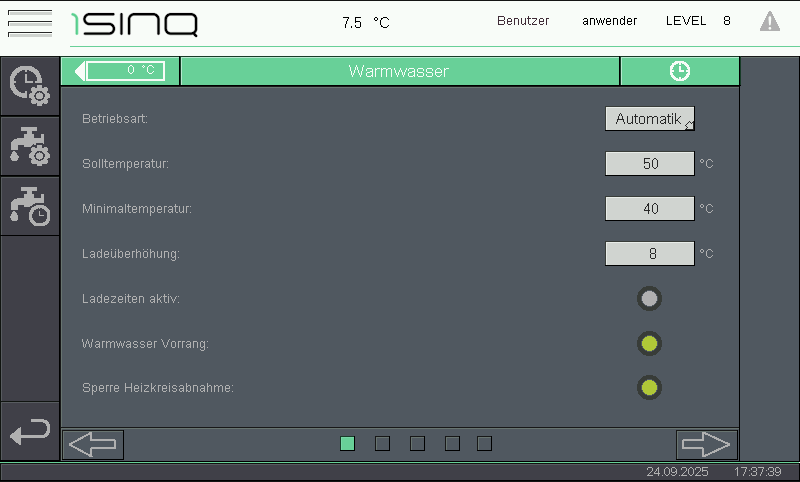
Task: Open clock with gear time settings icon
Action: click(x=29, y=85)
